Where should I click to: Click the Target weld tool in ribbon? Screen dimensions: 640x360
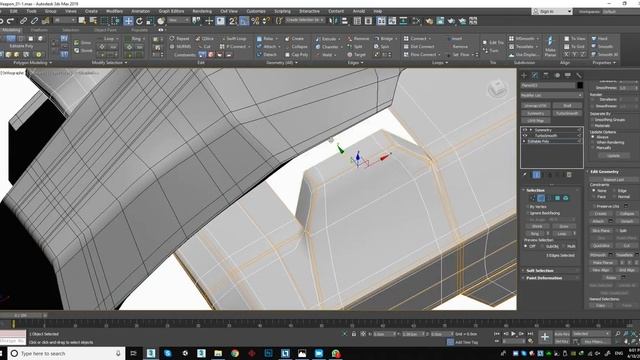[356, 55]
